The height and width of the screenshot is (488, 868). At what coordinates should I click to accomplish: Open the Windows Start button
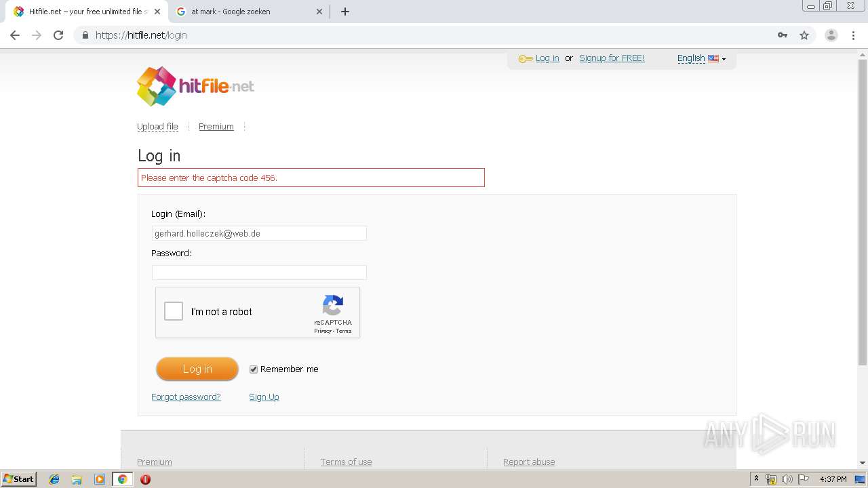pyautogui.click(x=19, y=479)
